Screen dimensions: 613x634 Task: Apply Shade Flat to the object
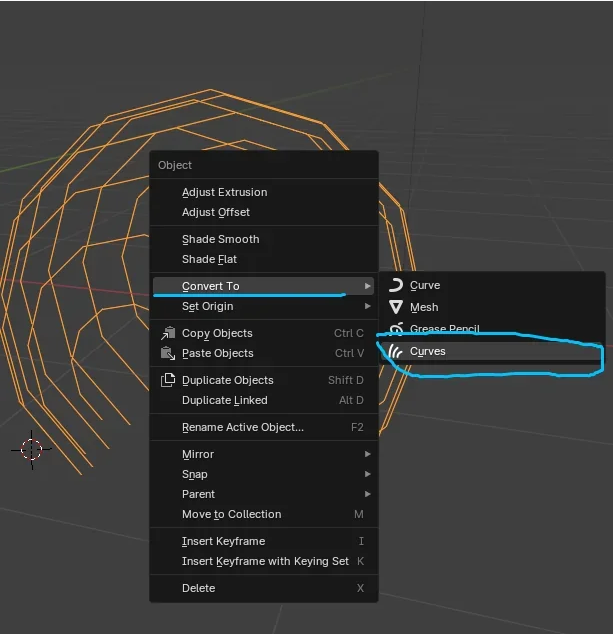[x=264, y=259]
